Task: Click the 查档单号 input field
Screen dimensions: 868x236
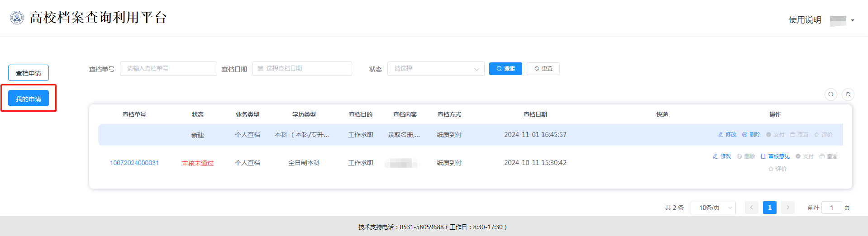Action: pos(168,69)
